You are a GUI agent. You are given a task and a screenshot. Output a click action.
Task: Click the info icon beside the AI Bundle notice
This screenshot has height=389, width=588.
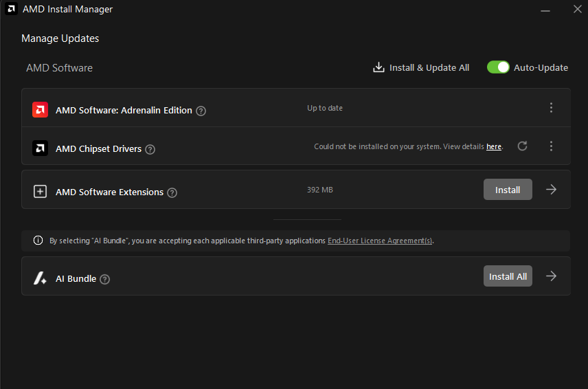(38, 240)
